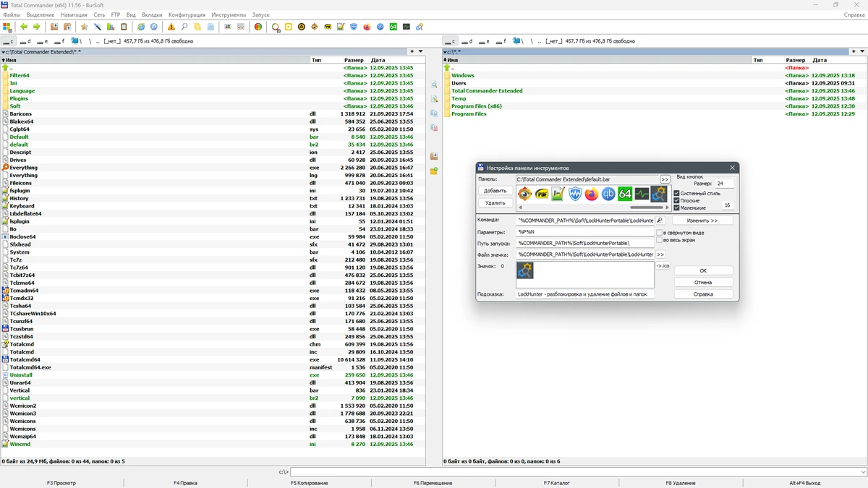Screen dimensions: 868x488
Task: Click the Параметры input field
Action: (585, 232)
